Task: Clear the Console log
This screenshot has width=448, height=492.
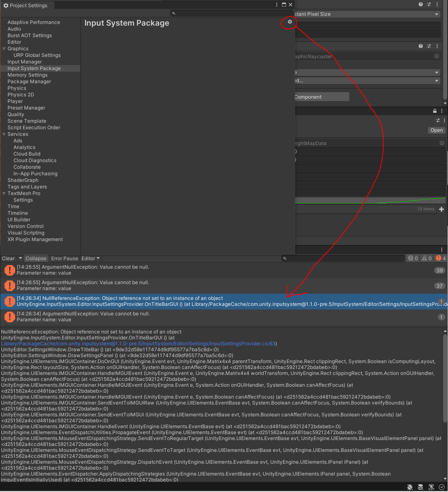Action: pyautogui.click(x=8, y=258)
